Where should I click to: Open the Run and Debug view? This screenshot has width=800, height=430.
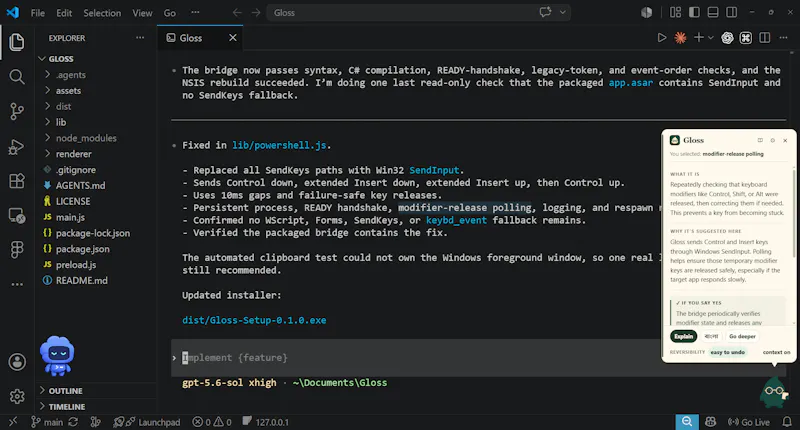point(16,146)
